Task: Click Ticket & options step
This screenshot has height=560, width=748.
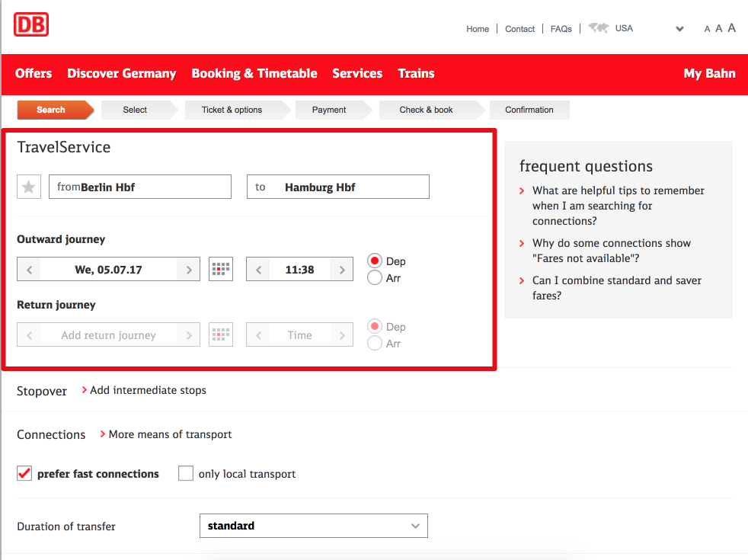Action: coord(237,110)
